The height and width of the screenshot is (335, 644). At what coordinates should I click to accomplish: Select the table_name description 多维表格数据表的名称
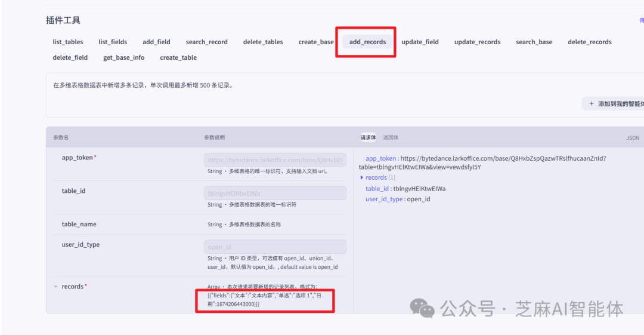click(x=255, y=225)
